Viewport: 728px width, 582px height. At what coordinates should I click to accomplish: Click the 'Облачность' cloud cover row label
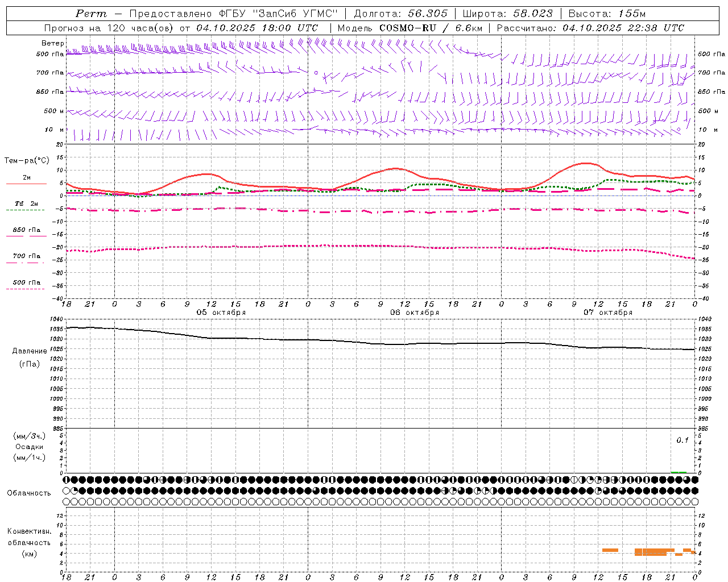29,493
